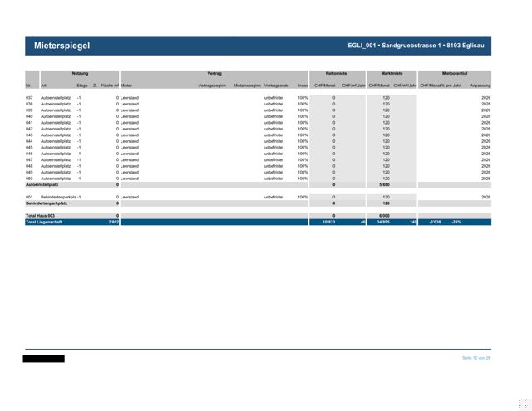Click the "Vertragsbeginn" column header
The width and height of the screenshot is (532, 411).
(x=212, y=86)
